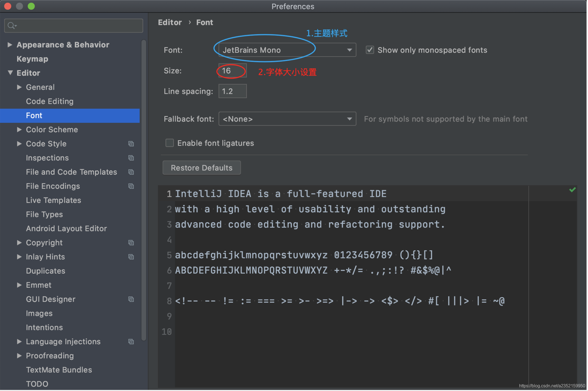The width and height of the screenshot is (588, 391).
Task: Click the GUI Designer copy icon
Action: [x=131, y=299]
